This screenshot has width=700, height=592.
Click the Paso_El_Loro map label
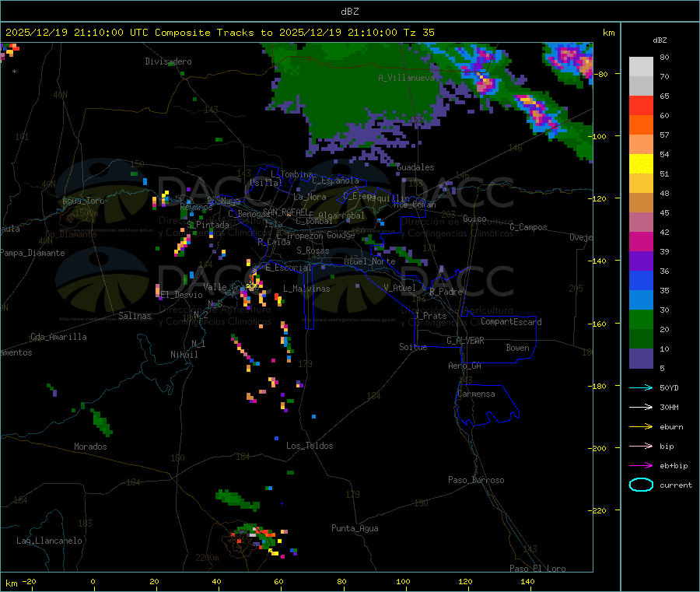coord(537,569)
